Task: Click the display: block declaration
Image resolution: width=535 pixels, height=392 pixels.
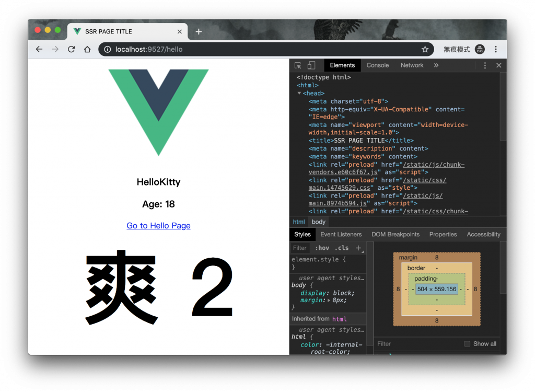Action: (327, 293)
